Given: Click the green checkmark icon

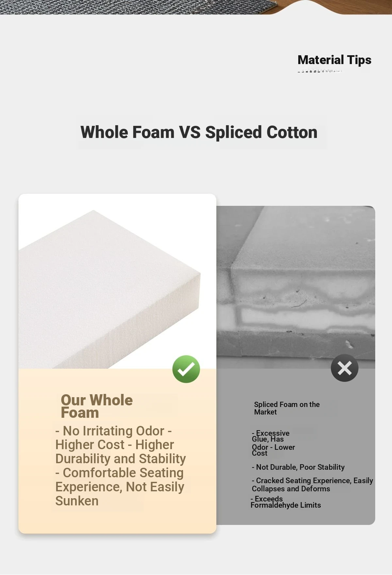Looking at the screenshot, I should tap(186, 369).
